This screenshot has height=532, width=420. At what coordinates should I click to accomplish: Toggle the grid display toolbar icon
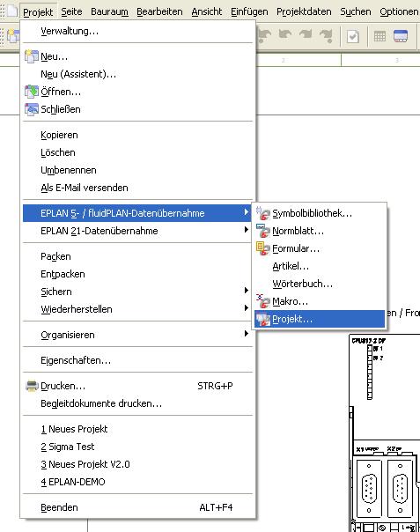(x=379, y=36)
